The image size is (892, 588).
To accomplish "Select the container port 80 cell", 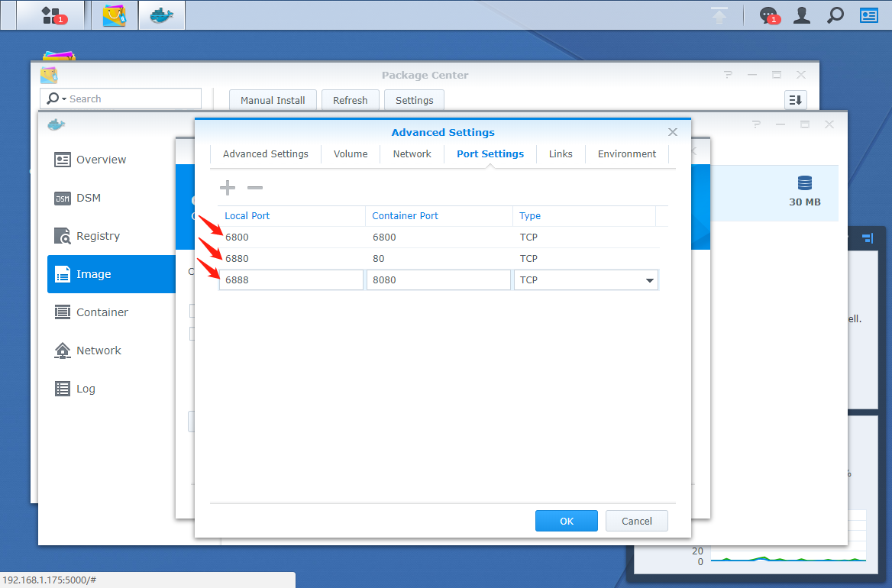I will click(x=439, y=258).
